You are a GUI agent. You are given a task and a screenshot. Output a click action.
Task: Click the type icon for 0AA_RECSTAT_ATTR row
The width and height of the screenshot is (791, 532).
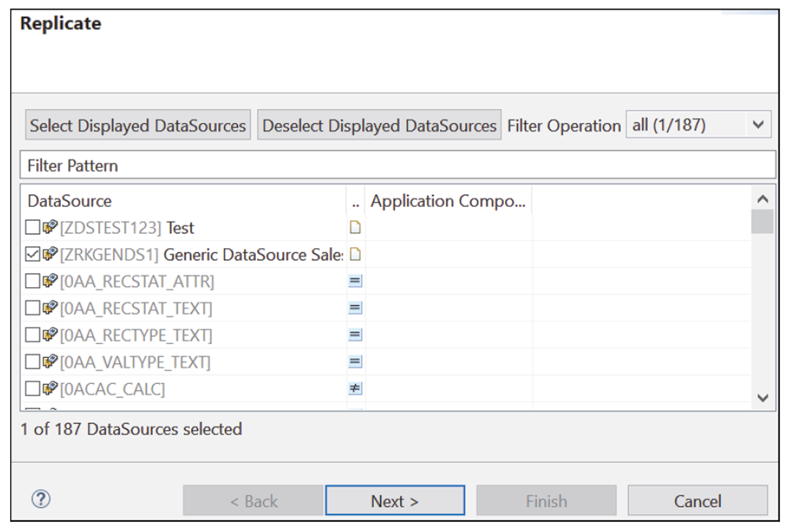pyautogui.click(x=353, y=281)
